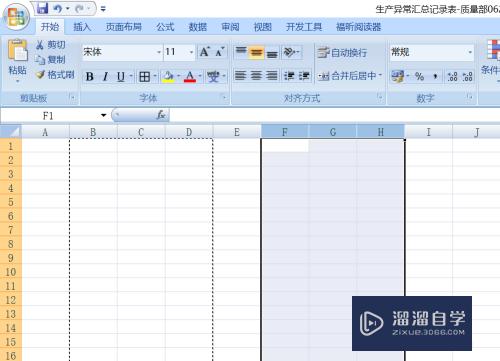Decrease decimal places
The height and width of the screenshot is (361, 500).
(x=468, y=77)
